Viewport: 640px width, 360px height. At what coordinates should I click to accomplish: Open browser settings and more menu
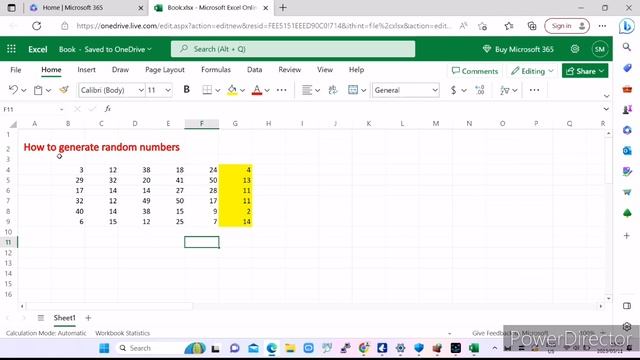602,26
